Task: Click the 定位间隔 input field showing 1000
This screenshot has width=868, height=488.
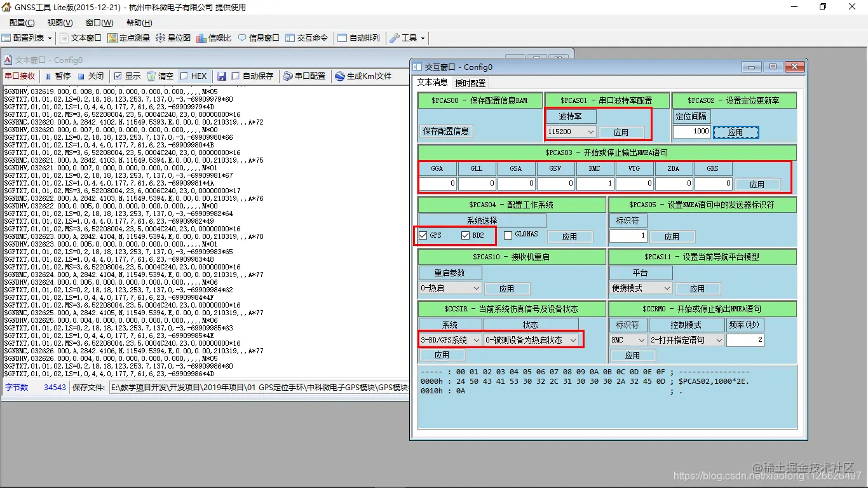Action: point(691,132)
